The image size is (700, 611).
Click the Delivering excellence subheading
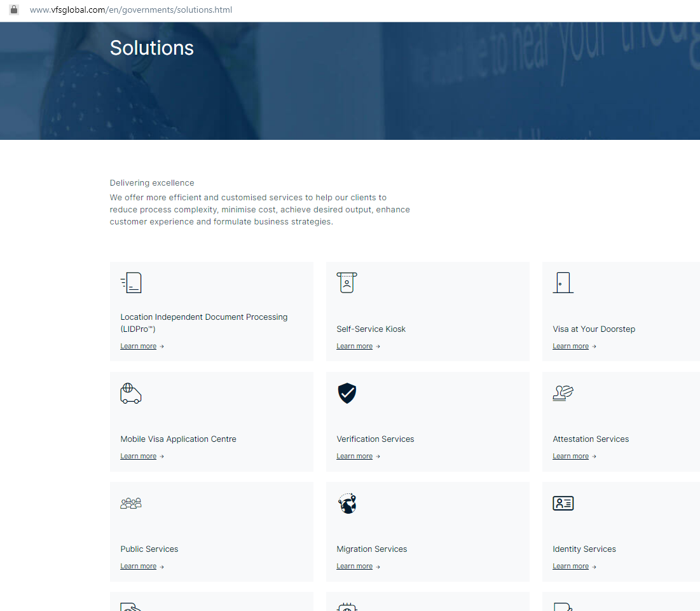152,183
